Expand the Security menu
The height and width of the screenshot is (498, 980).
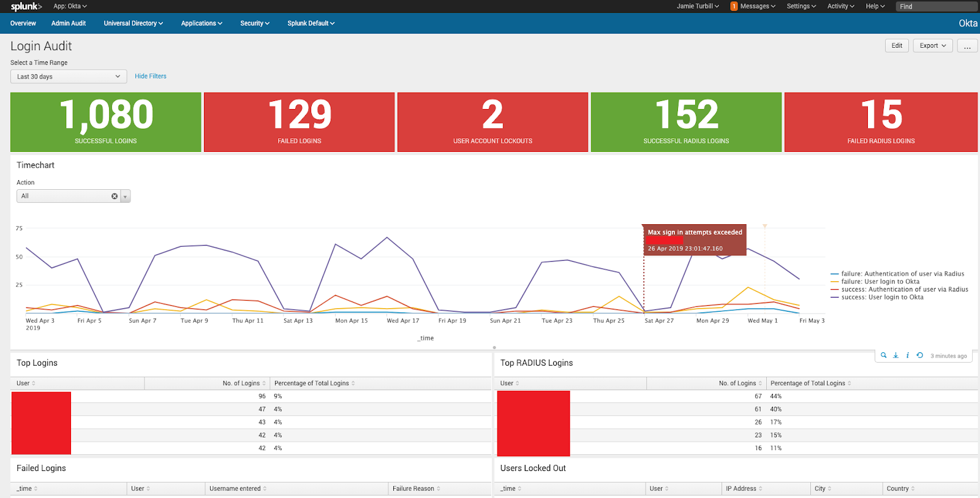255,23
